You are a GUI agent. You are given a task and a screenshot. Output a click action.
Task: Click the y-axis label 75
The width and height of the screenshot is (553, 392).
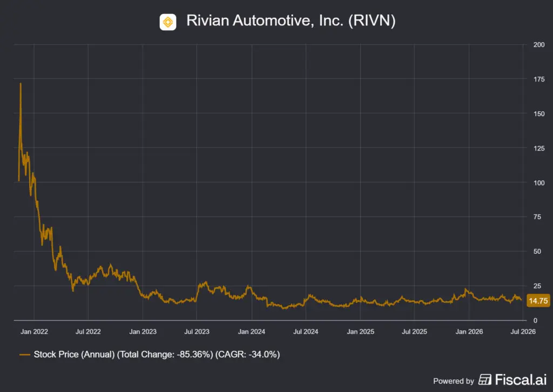(537, 217)
